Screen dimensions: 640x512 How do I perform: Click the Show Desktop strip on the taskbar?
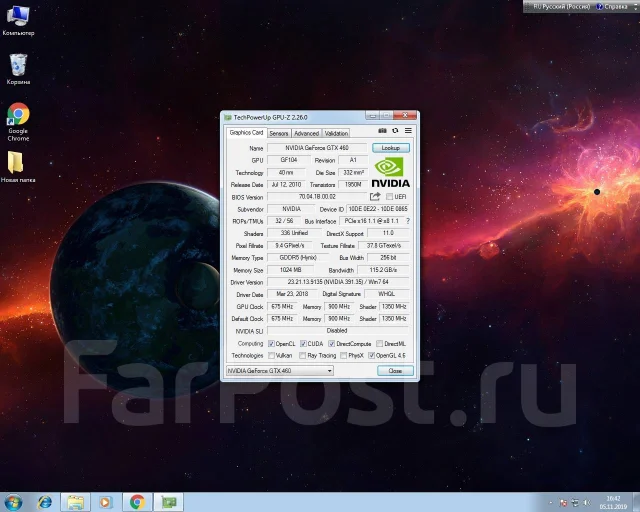click(637, 502)
